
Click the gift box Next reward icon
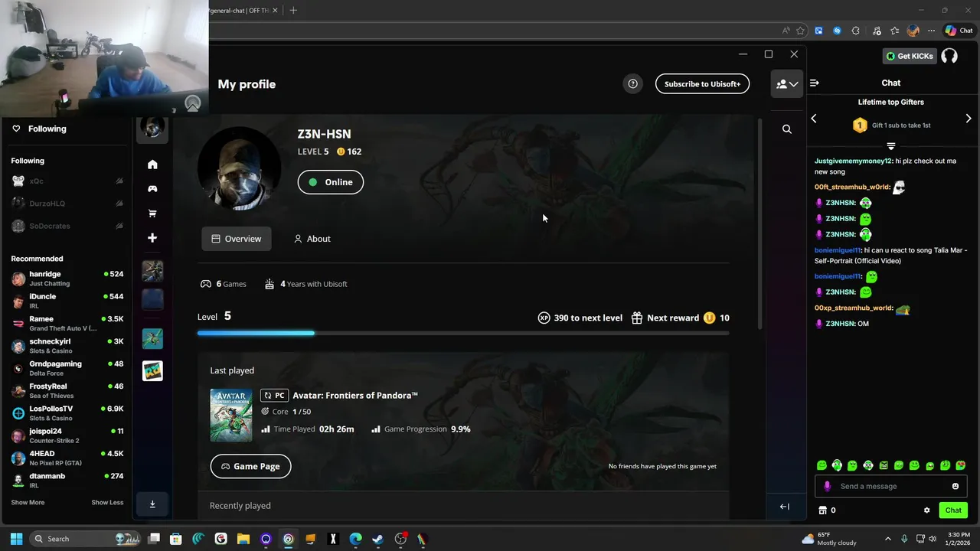pyautogui.click(x=637, y=318)
